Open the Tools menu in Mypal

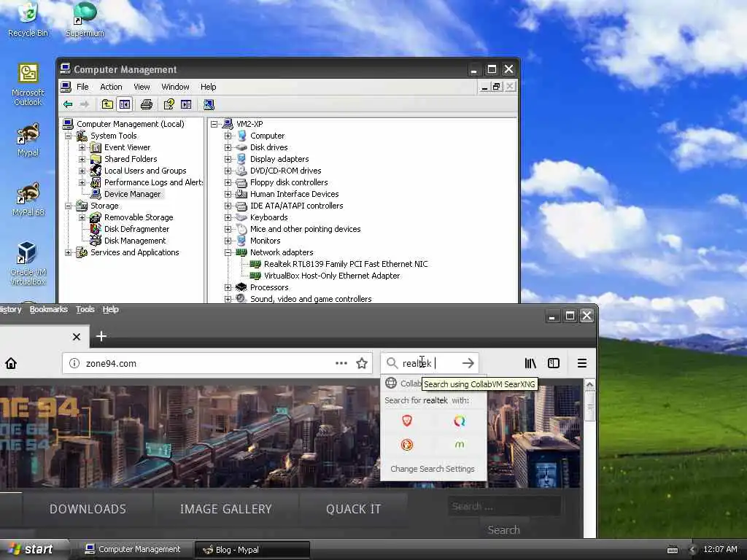(x=85, y=309)
